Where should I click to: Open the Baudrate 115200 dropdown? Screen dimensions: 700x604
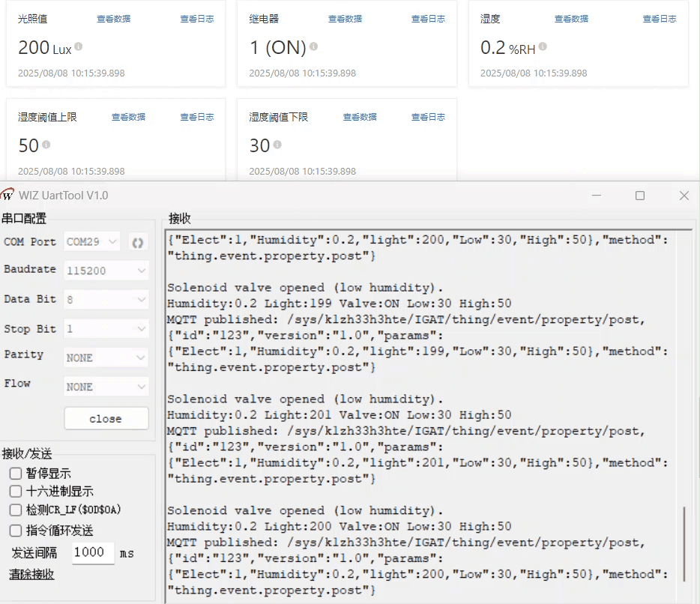pos(106,271)
